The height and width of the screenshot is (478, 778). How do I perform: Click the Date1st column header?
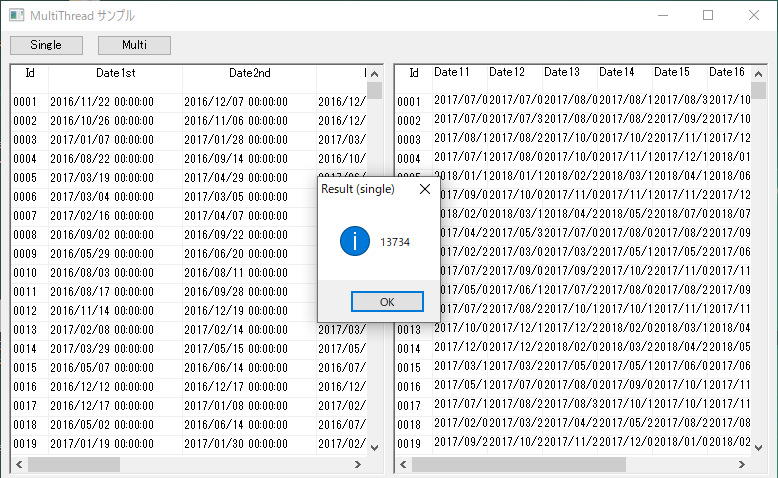click(x=115, y=73)
